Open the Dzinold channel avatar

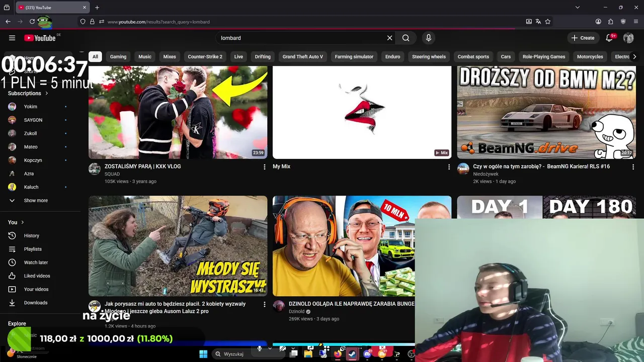(x=279, y=306)
